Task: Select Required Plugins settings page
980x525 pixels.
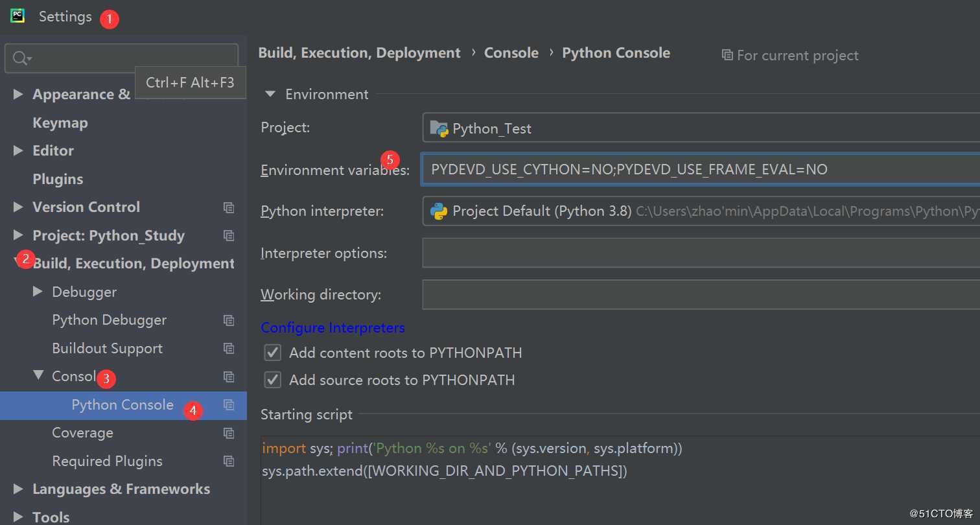Action: coord(108,461)
